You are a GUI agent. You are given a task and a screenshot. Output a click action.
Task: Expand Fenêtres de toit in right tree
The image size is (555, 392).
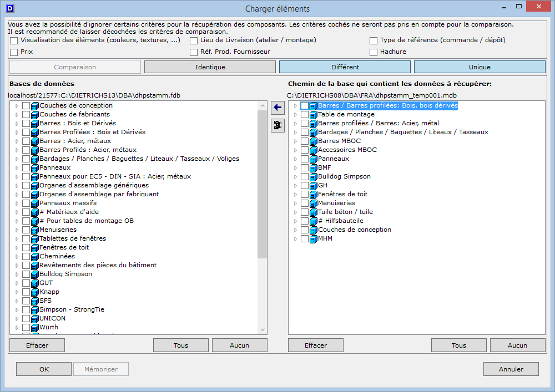[295, 195]
